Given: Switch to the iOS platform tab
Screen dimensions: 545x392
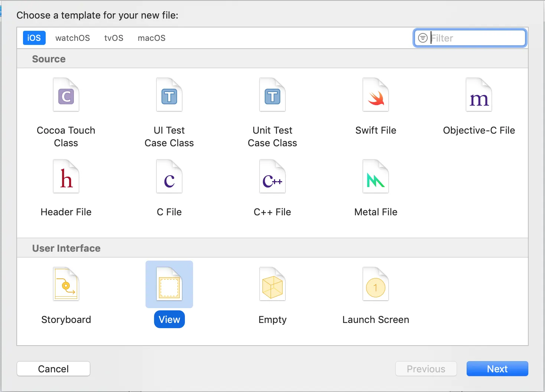Looking at the screenshot, I should 34,38.
